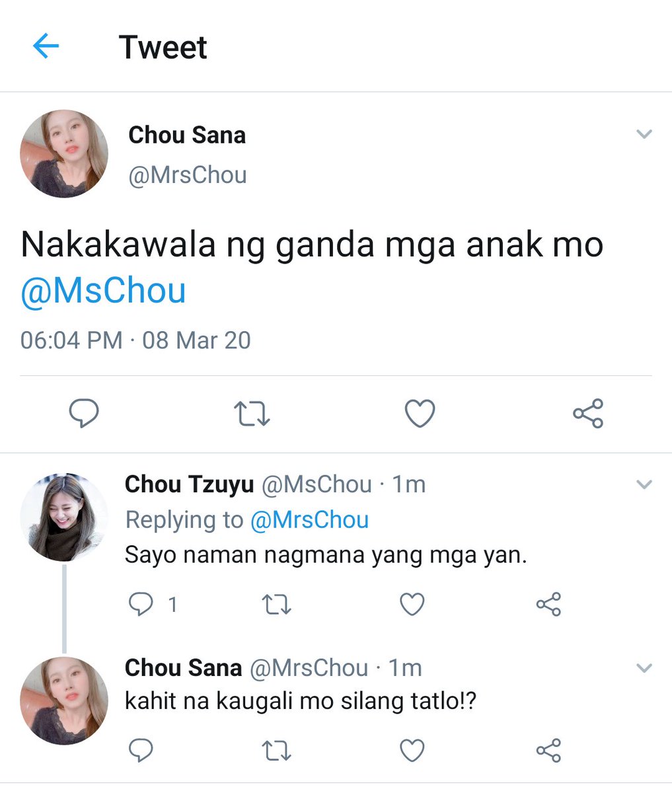Go back using the blue arrow

pyautogui.click(x=46, y=47)
